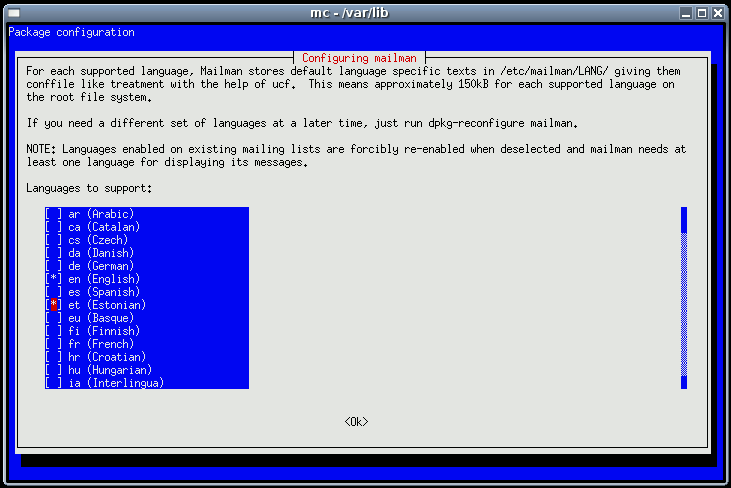Click the 'mc - /var/lib' title bar text

pos(349,13)
